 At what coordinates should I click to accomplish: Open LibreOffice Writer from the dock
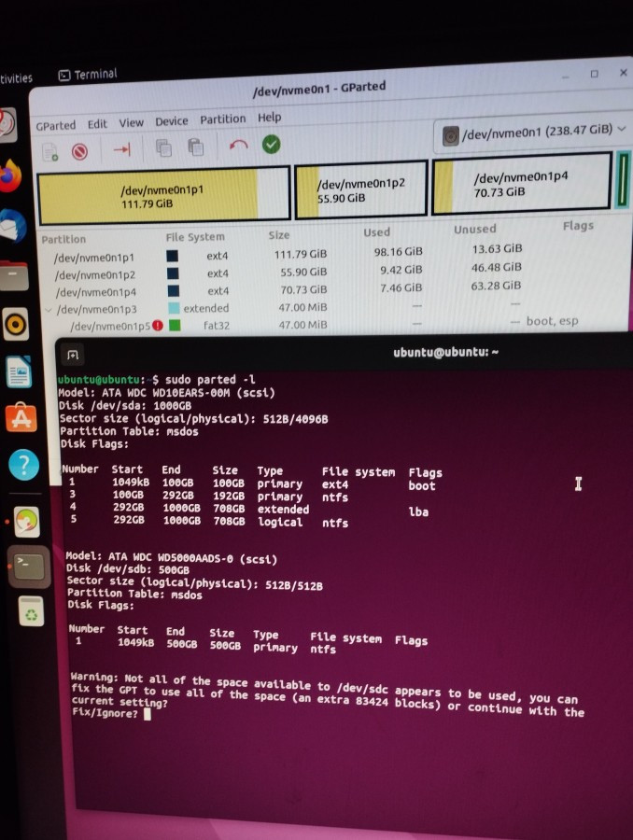click(x=19, y=371)
